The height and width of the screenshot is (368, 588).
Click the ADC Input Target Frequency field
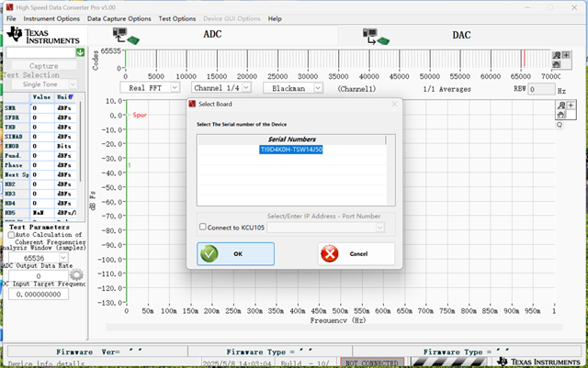(x=39, y=295)
